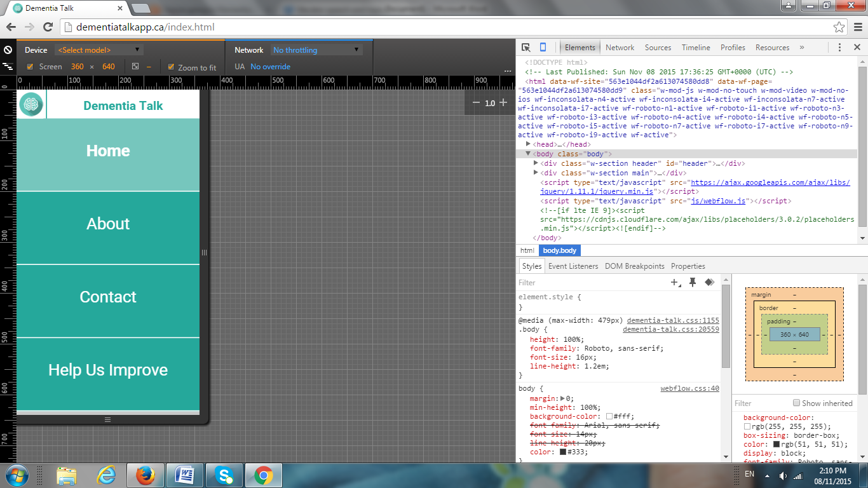Image resolution: width=868 pixels, height=488 pixels.
Task: Bookmark this page with the star icon
Action: point(839,27)
